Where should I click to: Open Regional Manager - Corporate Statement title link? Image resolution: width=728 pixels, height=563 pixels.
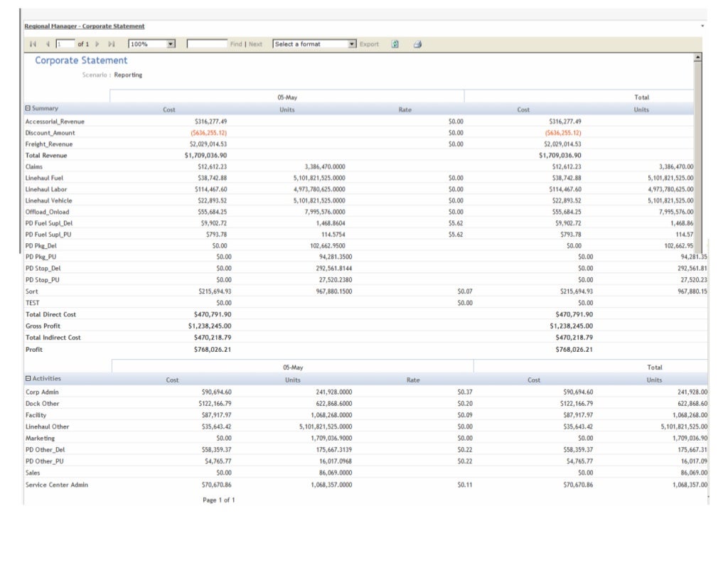pos(85,26)
